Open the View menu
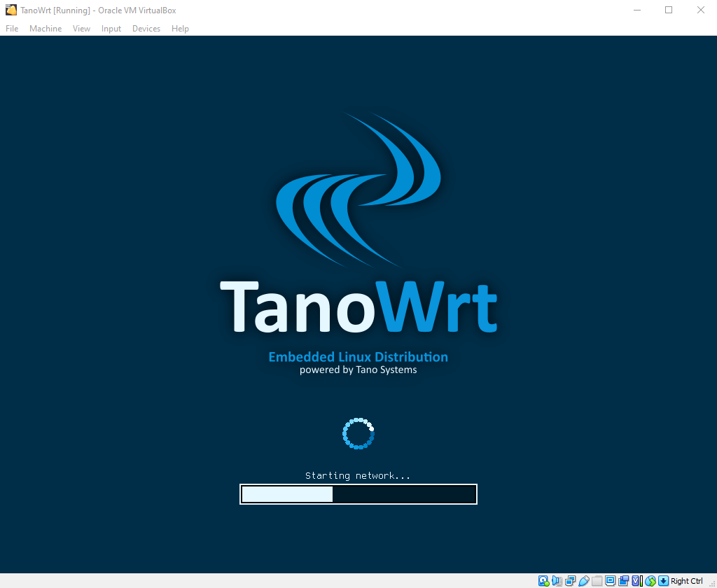 [x=81, y=28]
